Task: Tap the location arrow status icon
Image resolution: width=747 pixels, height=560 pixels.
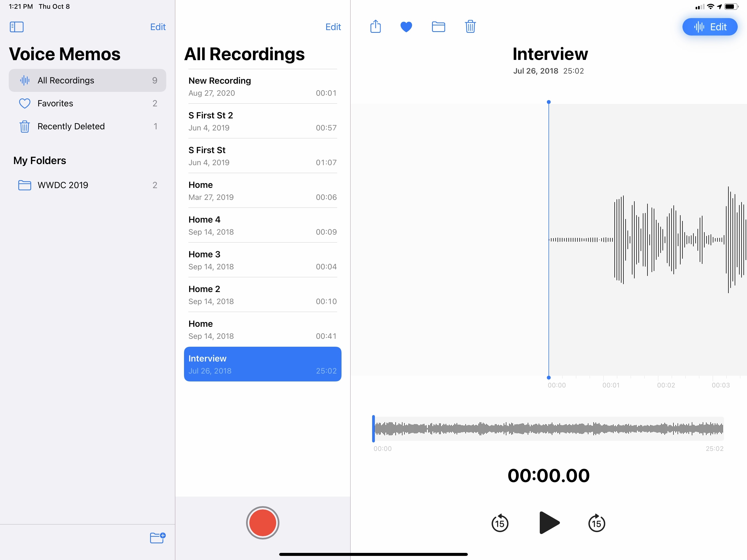Action: coord(719,6)
